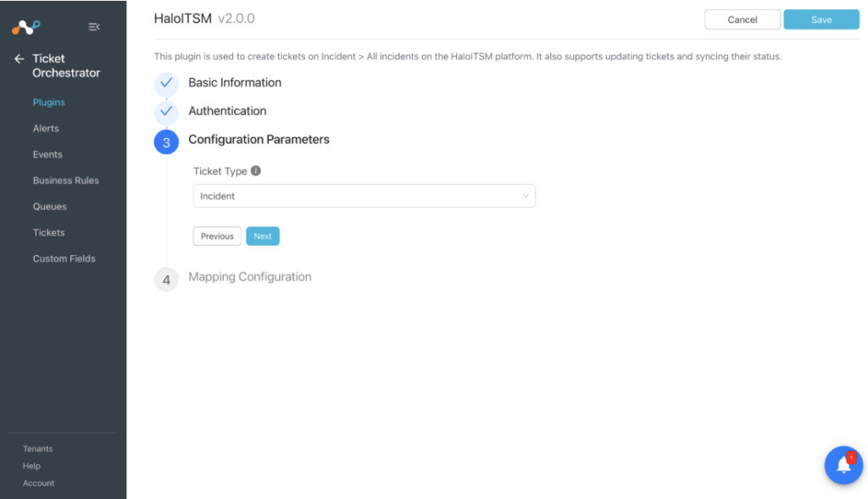The image size is (868, 499).
Task: Open the Ticket Type dropdown
Action: (364, 196)
